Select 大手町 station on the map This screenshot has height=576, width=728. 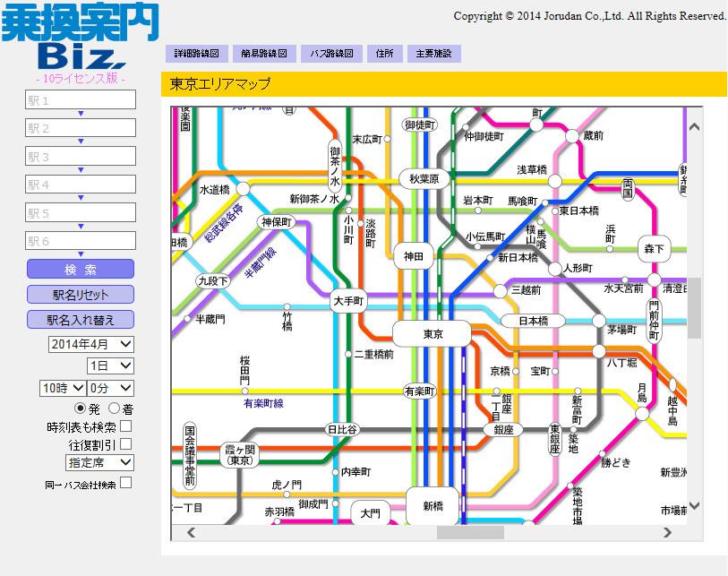point(348,301)
